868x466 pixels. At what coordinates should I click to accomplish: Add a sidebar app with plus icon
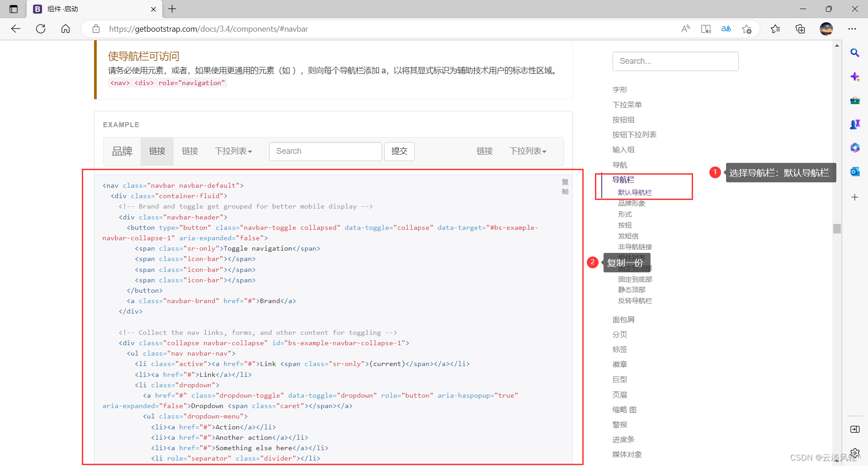855,197
